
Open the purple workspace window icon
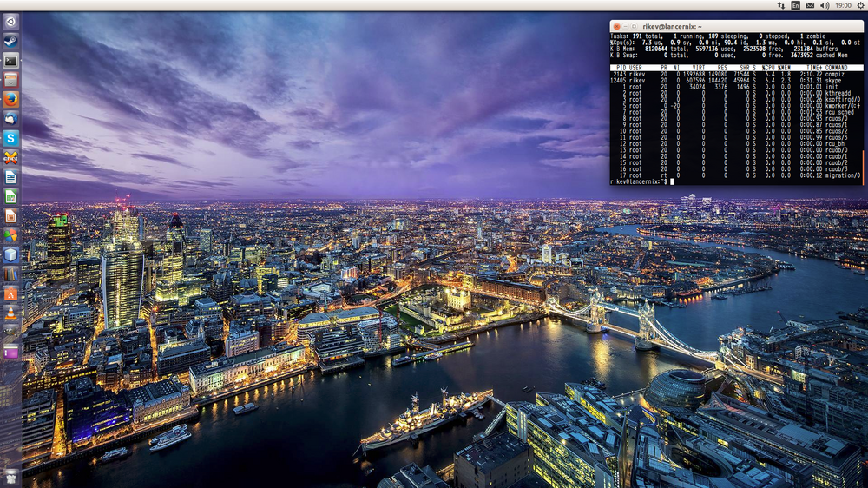[x=10, y=353]
